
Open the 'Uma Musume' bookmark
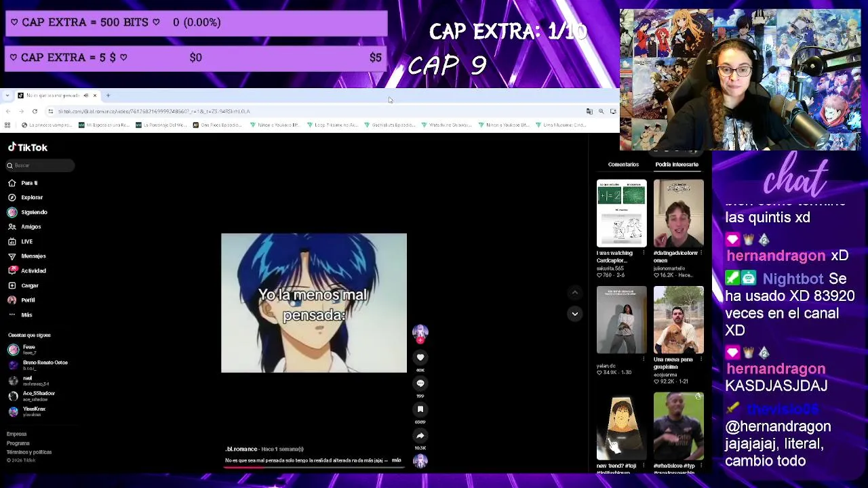561,125
